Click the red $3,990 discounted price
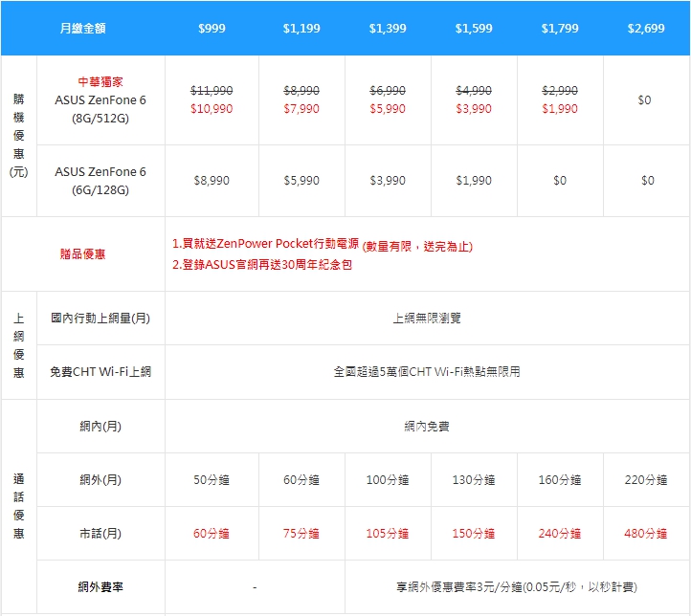The image size is (691, 616). (474, 109)
